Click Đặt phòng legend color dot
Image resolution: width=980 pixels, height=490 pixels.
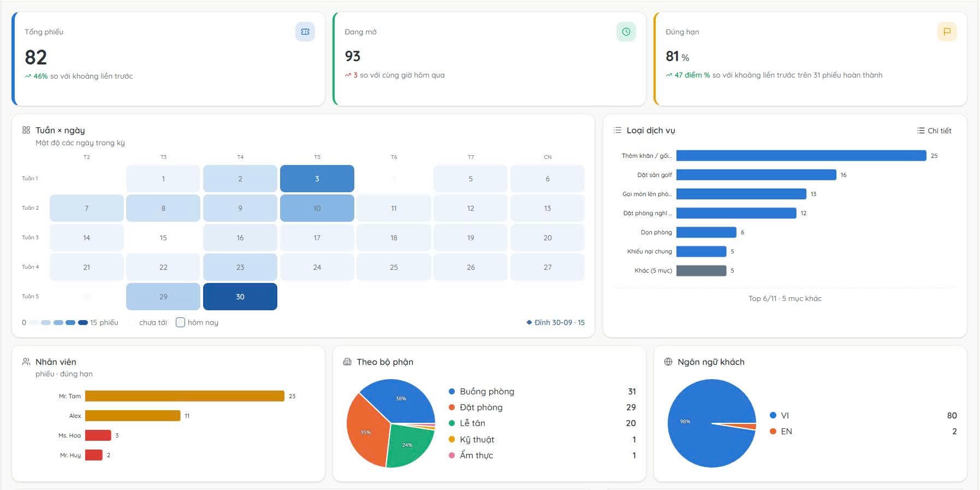452,408
